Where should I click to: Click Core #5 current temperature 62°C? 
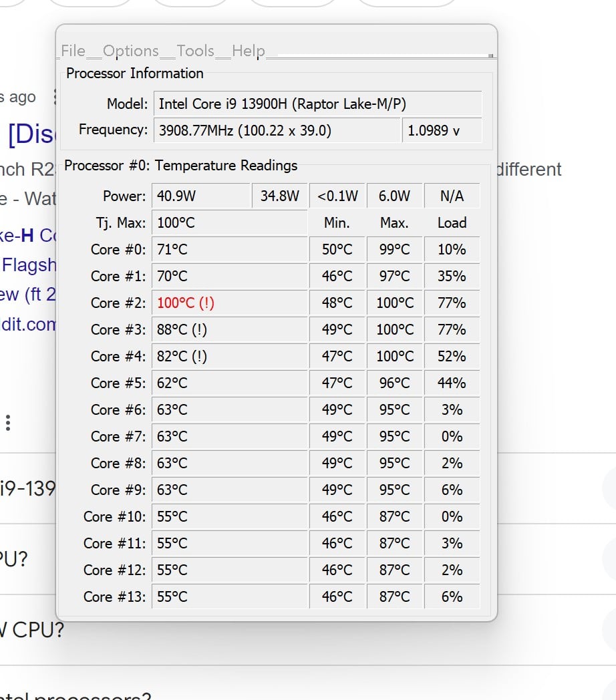click(230, 383)
